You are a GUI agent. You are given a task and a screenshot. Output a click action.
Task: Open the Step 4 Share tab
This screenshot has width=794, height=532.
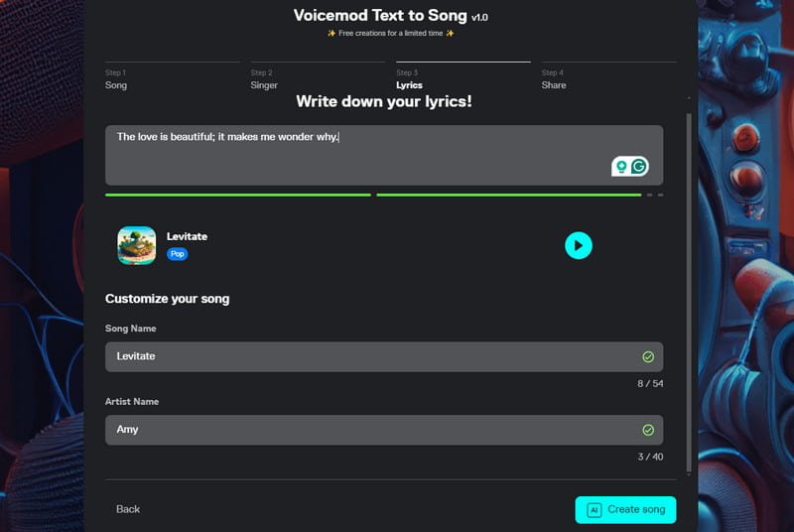pos(554,79)
